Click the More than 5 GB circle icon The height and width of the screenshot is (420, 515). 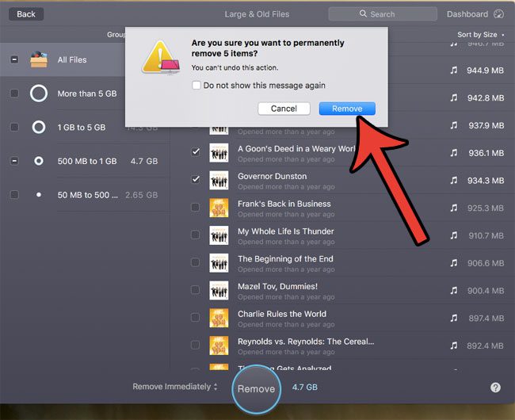click(39, 94)
